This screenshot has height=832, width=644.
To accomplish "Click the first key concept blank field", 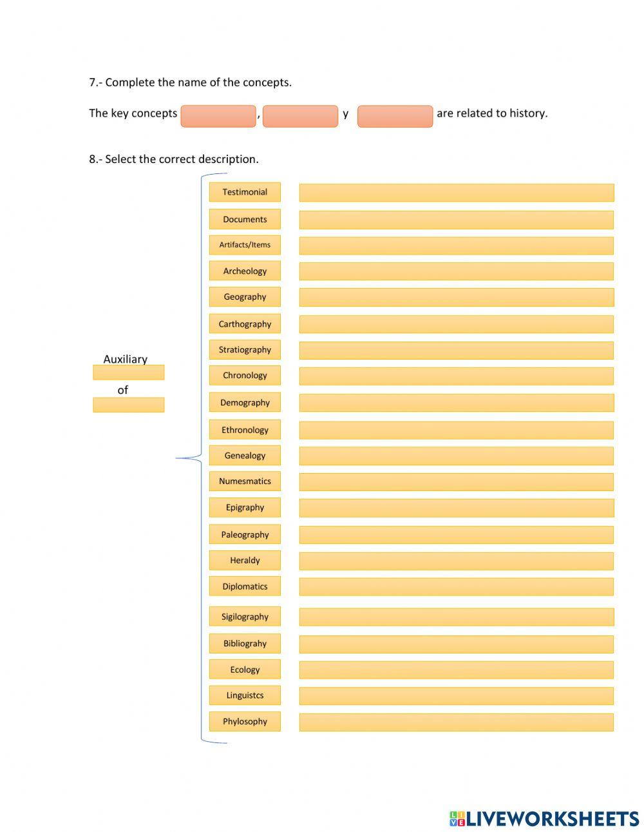I will (218, 116).
